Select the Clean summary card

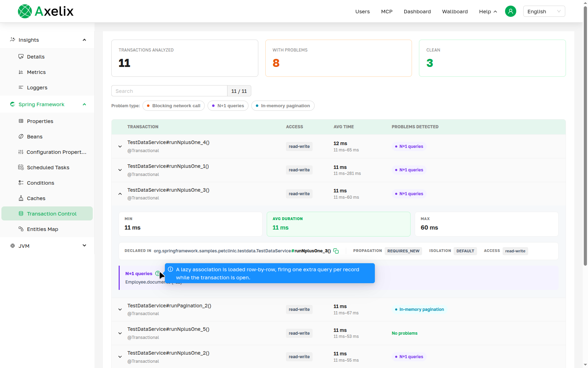pyautogui.click(x=492, y=58)
